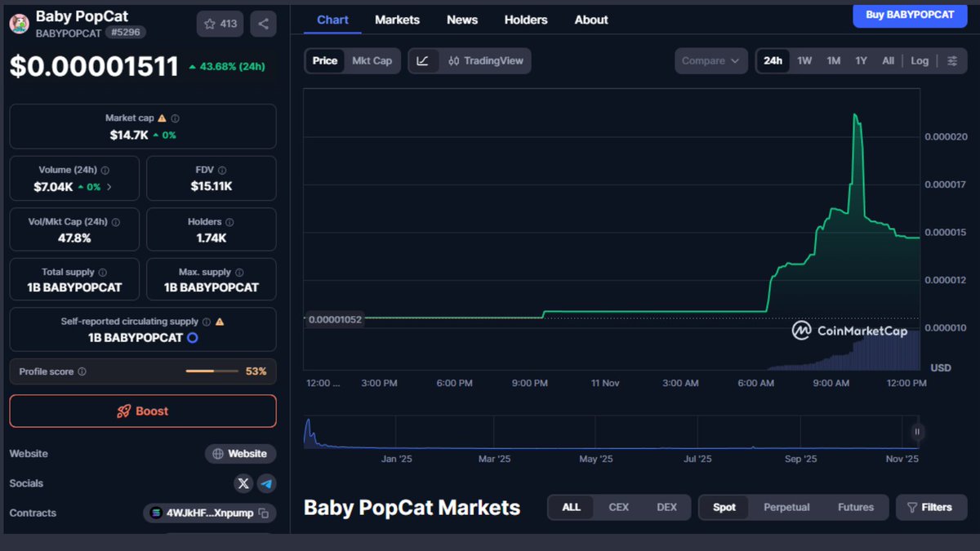Click the Boost button
Image resolution: width=980 pixels, height=551 pixels.
143,411
